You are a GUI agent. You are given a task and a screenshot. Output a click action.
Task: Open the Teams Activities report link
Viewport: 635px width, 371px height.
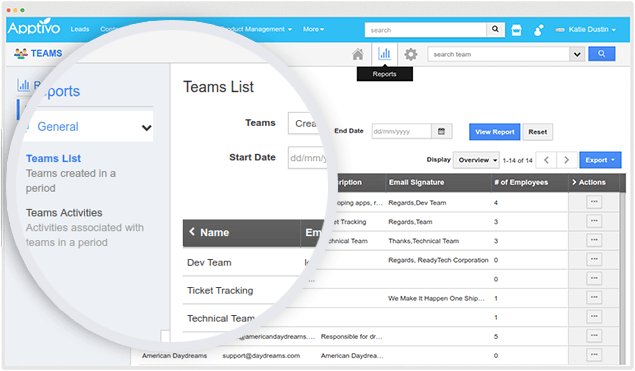[x=64, y=213]
